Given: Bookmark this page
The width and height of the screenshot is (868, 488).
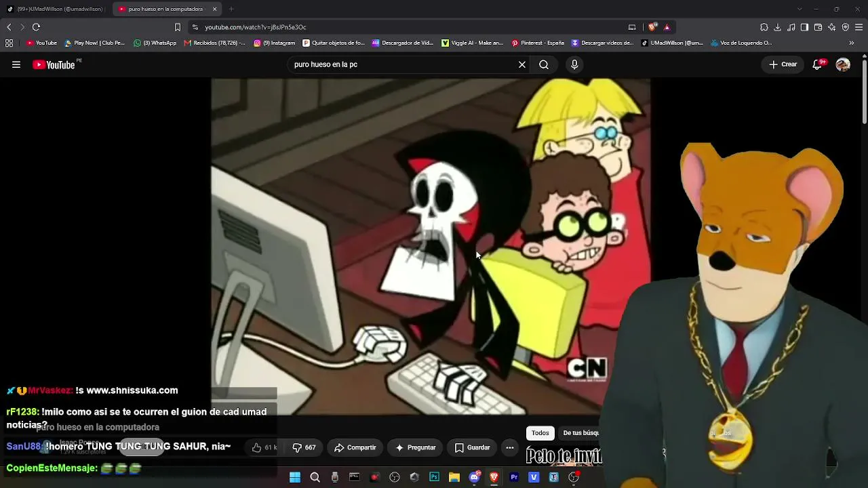Looking at the screenshot, I should point(178,27).
